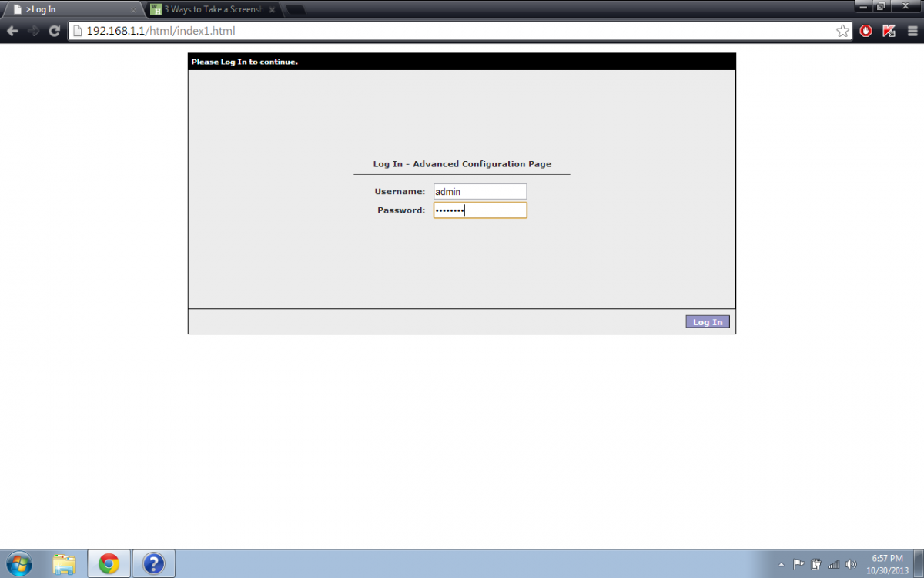Click the browser Back arrow

[x=12, y=31]
